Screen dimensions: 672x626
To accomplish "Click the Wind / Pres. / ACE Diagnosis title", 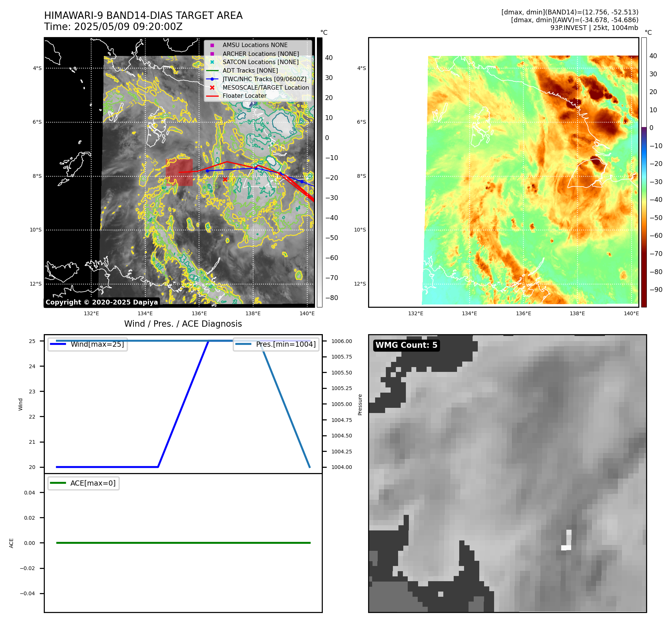I will (x=183, y=324).
